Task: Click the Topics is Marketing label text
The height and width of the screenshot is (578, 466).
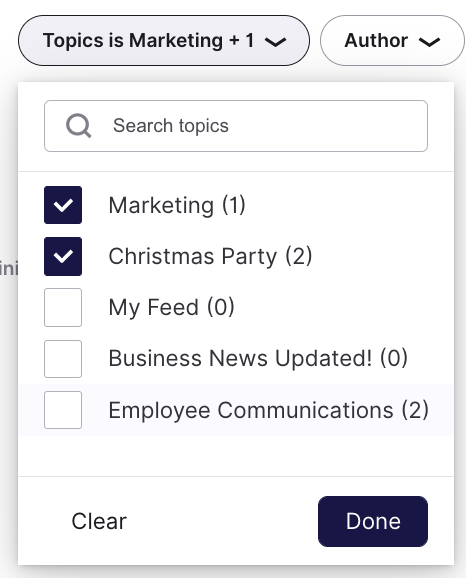Action: click(x=133, y=41)
